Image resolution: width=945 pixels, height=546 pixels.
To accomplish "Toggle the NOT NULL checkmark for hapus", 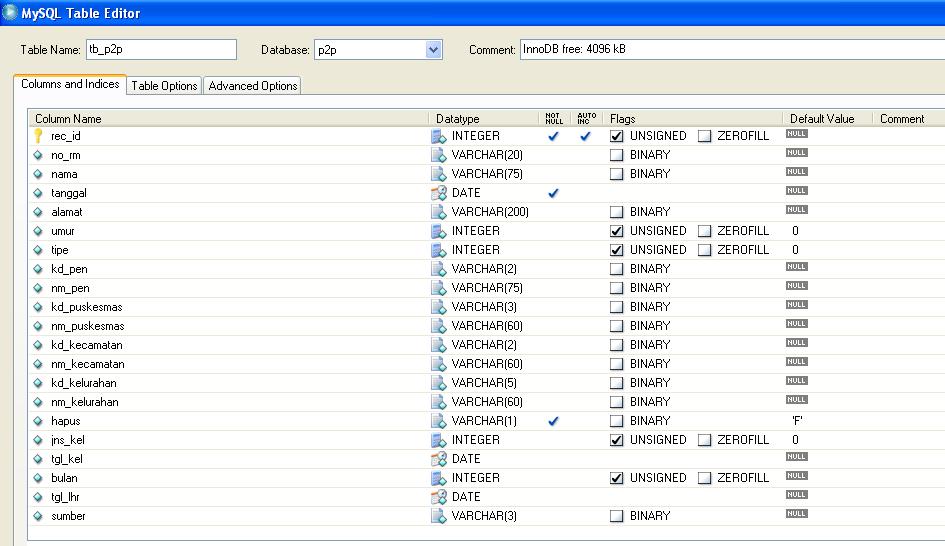I will (x=553, y=421).
